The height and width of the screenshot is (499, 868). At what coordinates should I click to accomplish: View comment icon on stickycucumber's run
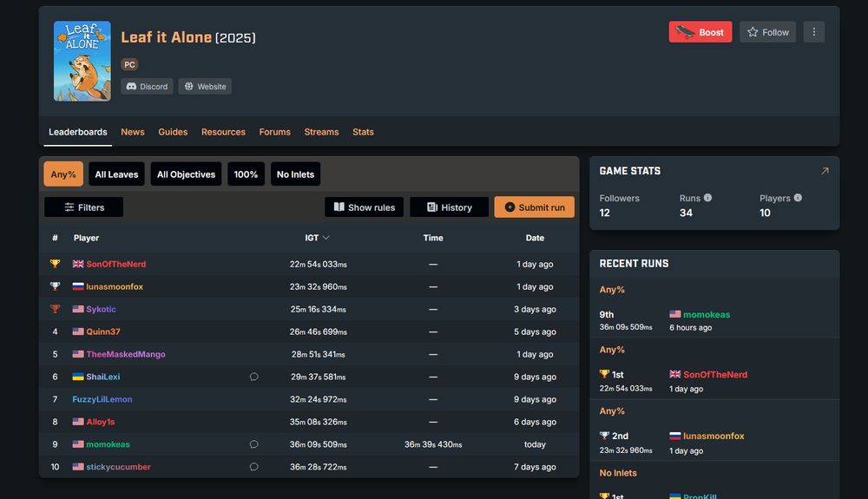tap(254, 467)
